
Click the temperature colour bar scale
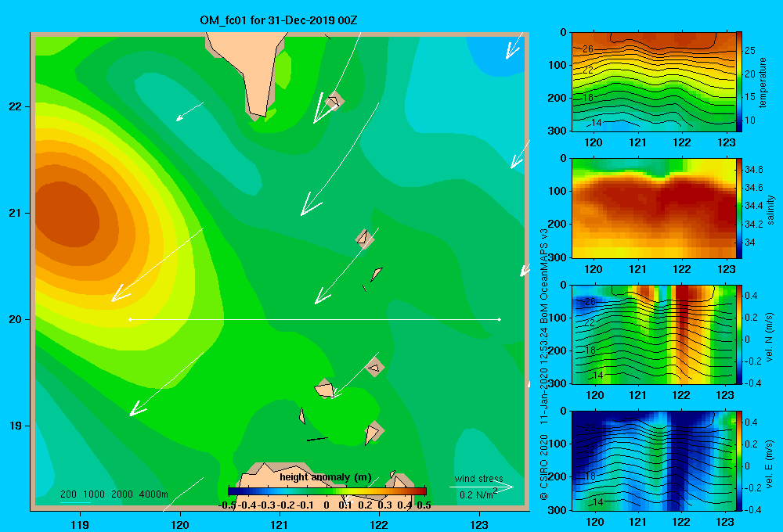739,82
